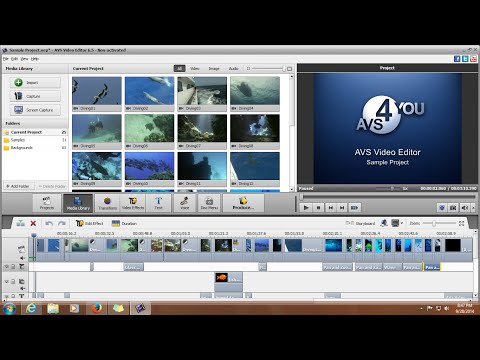Click the Produce button
This screenshot has width=480, height=360.
coord(243,203)
